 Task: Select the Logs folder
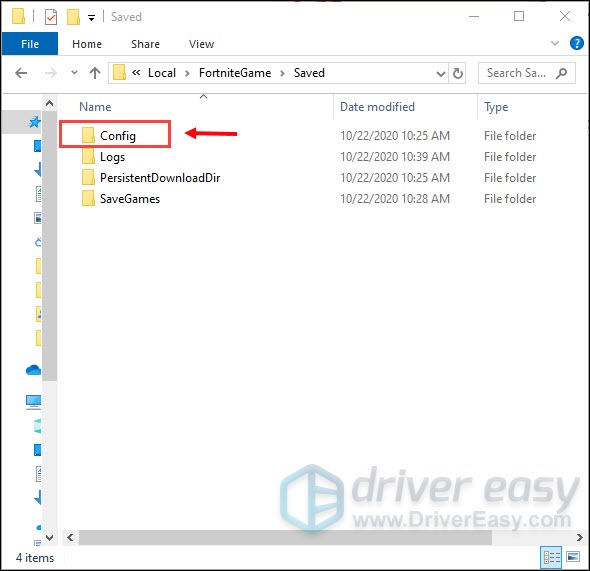(x=113, y=157)
